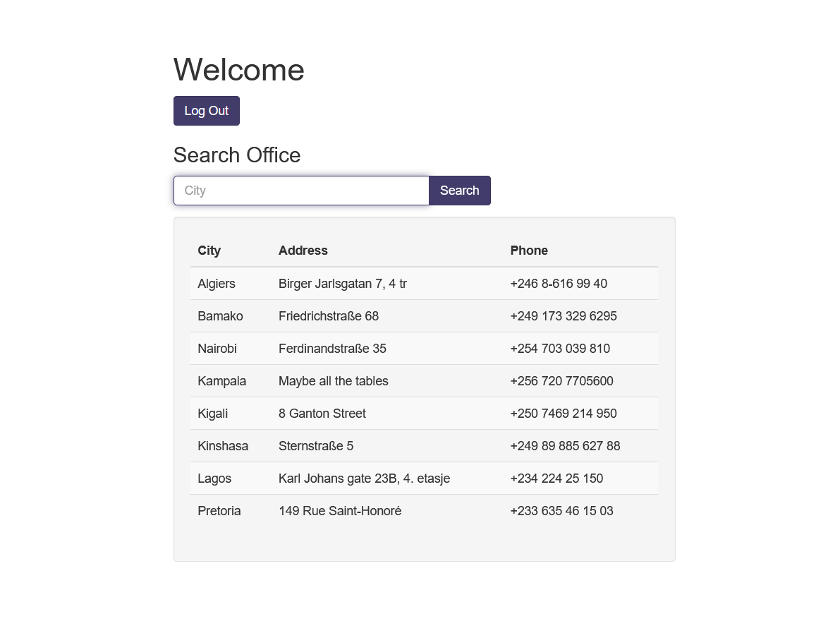Click address Friedrichstraße 68
The height and width of the screenshot is (626, 840).
coord(329,316)
